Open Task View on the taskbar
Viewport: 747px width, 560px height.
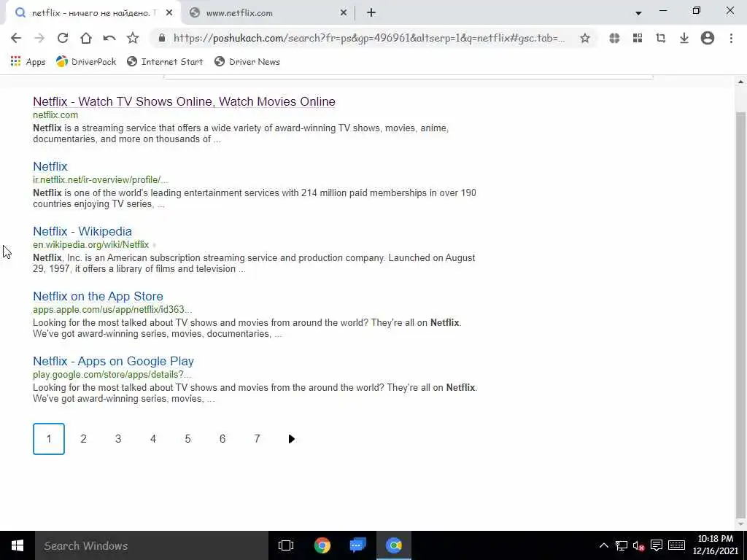click(286, 545)
